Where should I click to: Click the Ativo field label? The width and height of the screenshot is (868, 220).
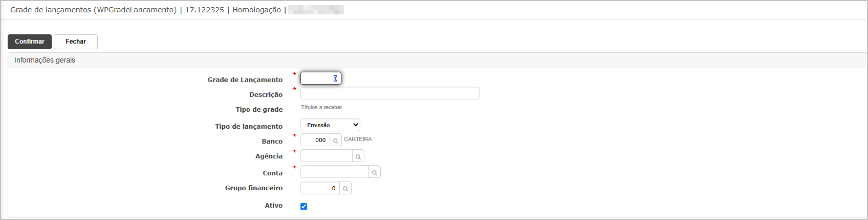pyautogui.click(x=273, y=206)
